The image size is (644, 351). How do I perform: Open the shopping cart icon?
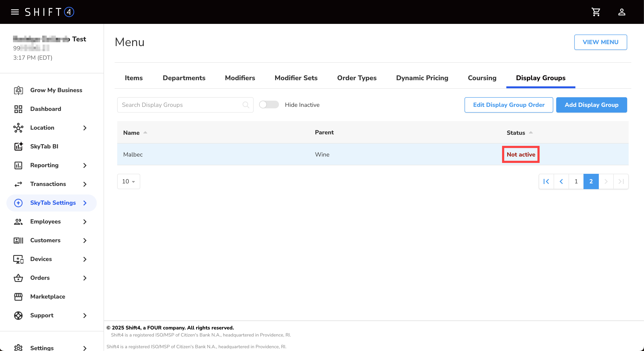point(596,12)
